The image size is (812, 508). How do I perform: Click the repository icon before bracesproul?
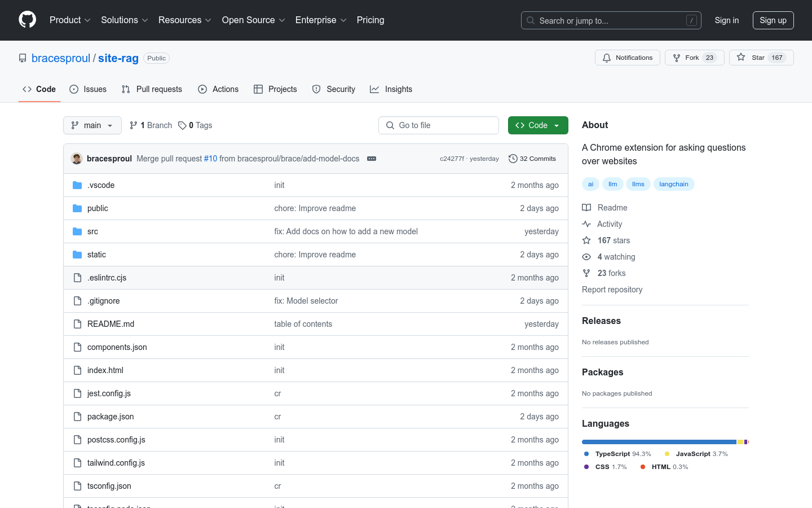[23, 58]
